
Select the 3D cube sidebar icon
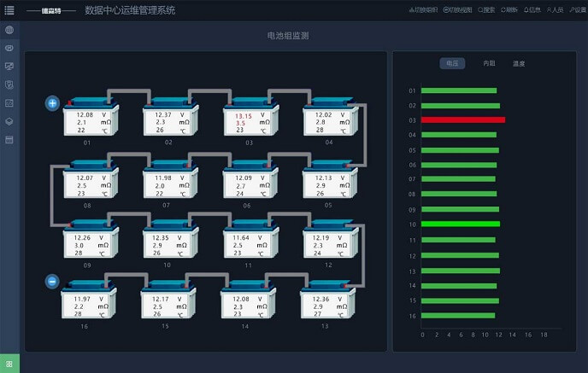9,121
